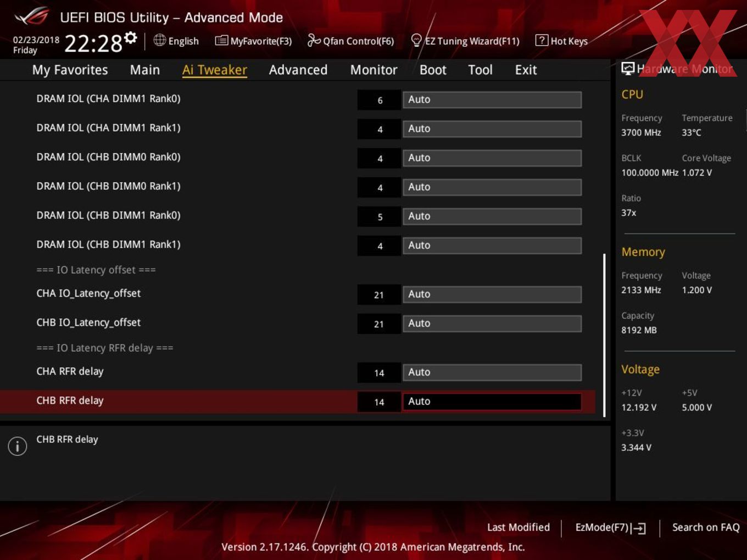
Task: Click current value 5 for CHB DIMM1 Rank0
Action: 380,217
